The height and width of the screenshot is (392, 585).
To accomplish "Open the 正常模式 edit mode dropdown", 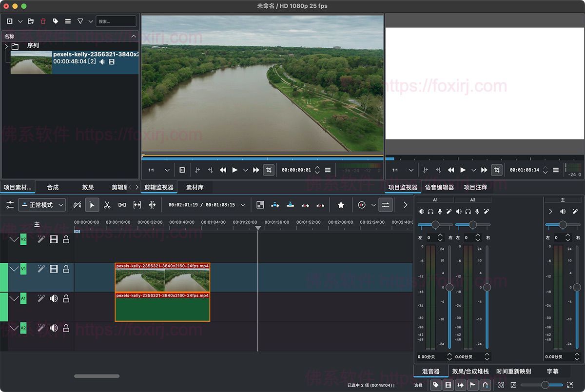I will point(41,205).
